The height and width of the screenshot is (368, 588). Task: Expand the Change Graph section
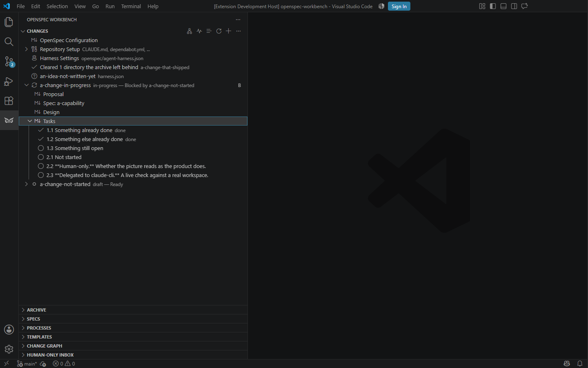coord(133,346)
